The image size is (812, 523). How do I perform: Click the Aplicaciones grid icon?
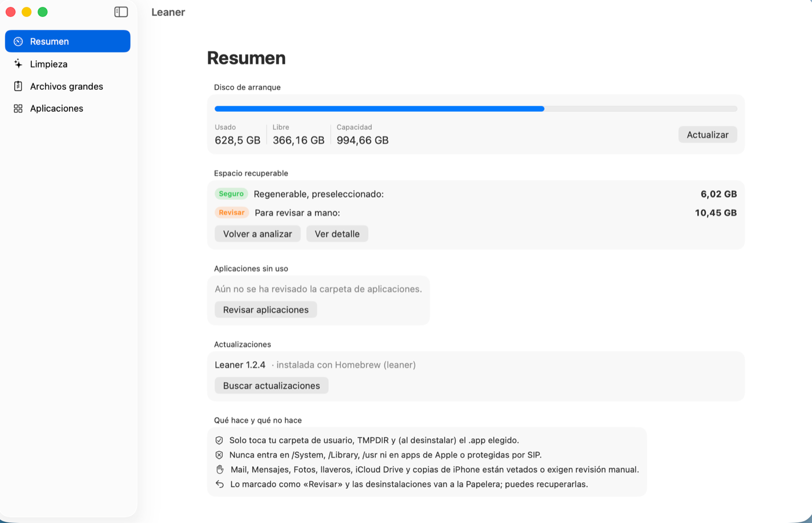click(18, 108)
